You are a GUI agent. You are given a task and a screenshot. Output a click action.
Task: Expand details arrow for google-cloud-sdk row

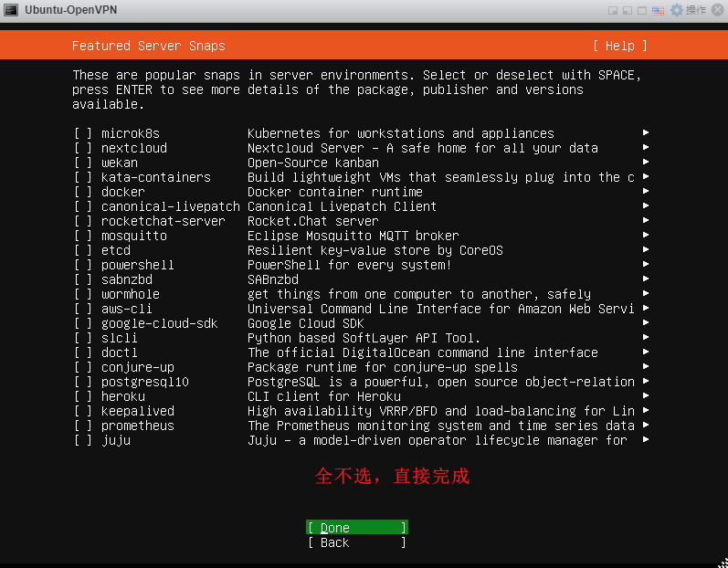tap(646, 322)
